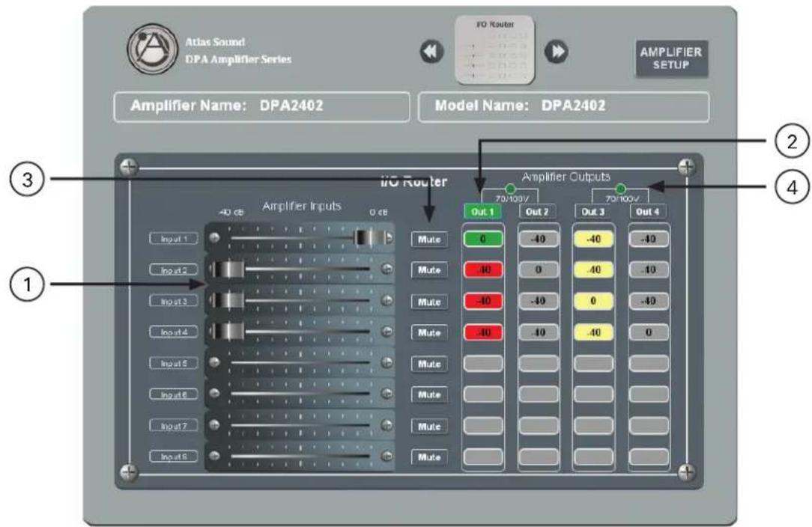Image resolution: width=812 pixels, height=527 pixels.
Task: Click empty Input 6 to Out 3 routing cell
Action: [x=593, y=395]
